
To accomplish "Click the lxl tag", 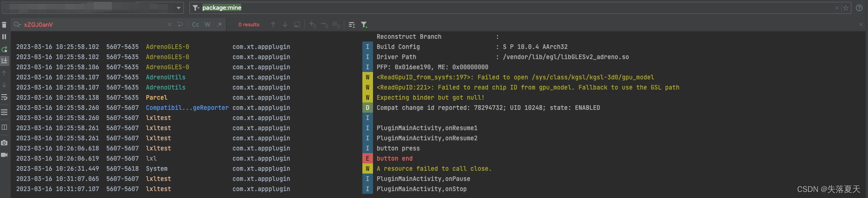I will pos(151,158).
